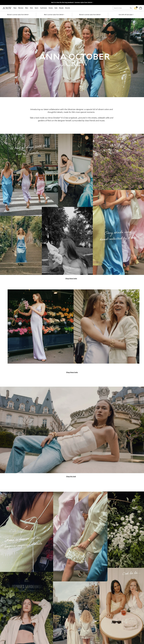144x644 pixels.
Task: Open the Resale menu
Action: tap(61, 8)
